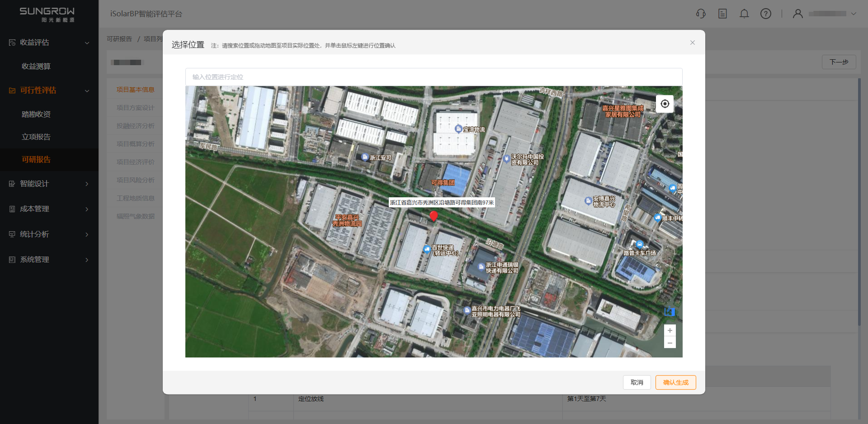This screenshot has height=424, width=868.
Task: Zoom in the map with plus button
Action: 670,330
